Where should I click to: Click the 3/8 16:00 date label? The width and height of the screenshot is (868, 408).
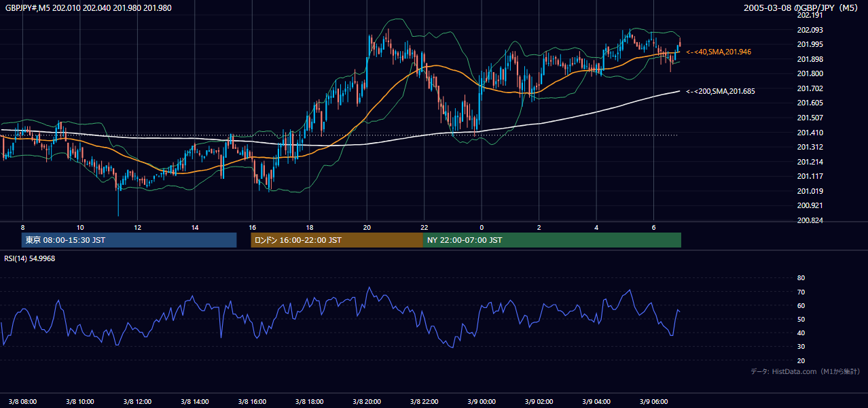click(x=252, y=401)
